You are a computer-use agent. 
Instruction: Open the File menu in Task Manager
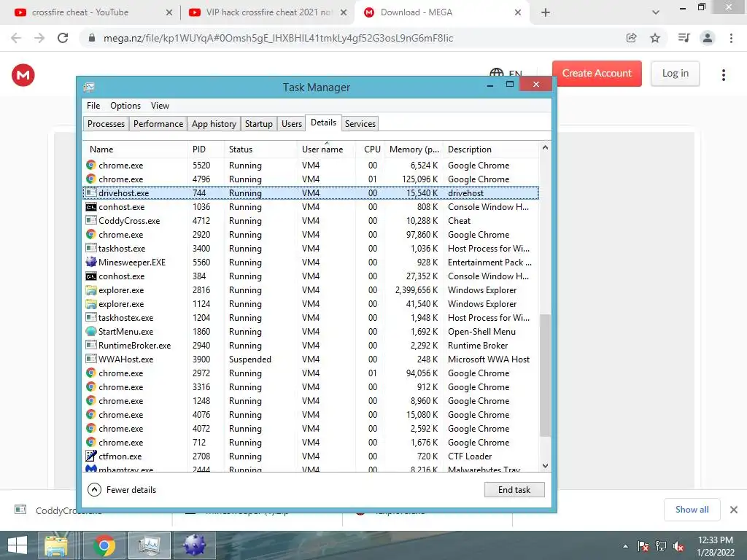[x=93, y=106]
